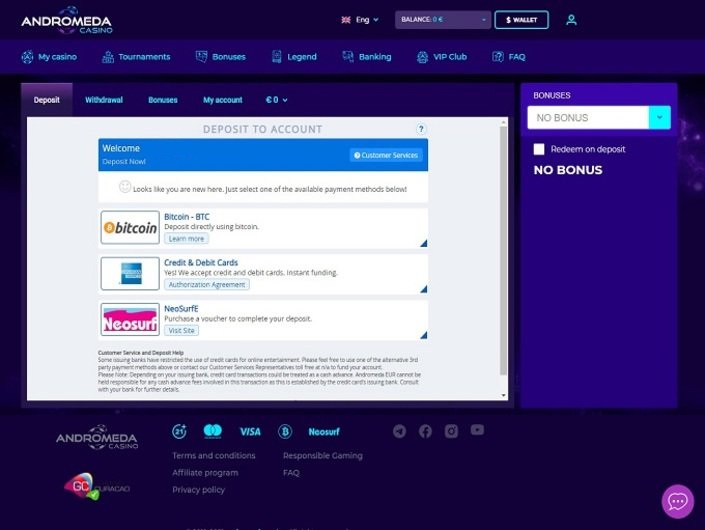Click the live chat bubble icon
Screen dimensions: 705x530
677,501
